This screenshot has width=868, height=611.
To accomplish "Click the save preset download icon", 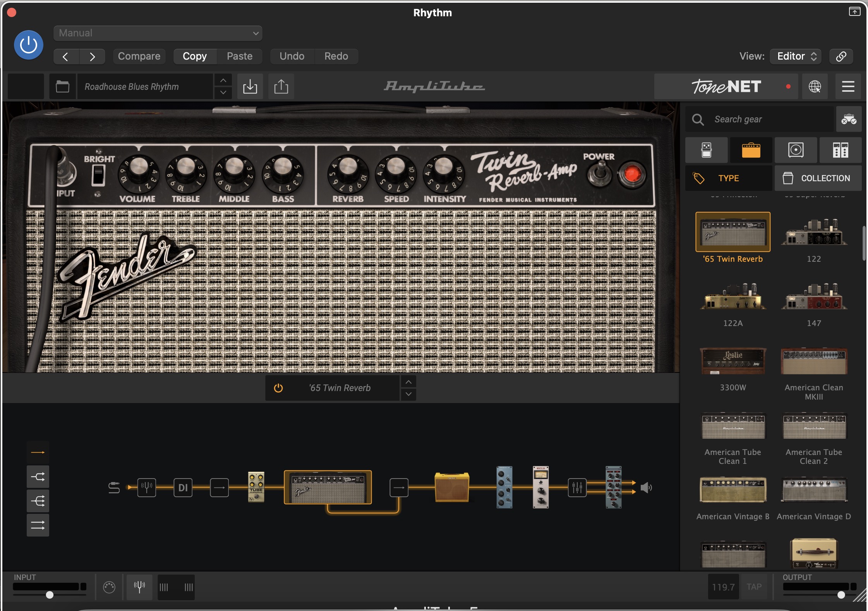I will click(x=250, y=86).
